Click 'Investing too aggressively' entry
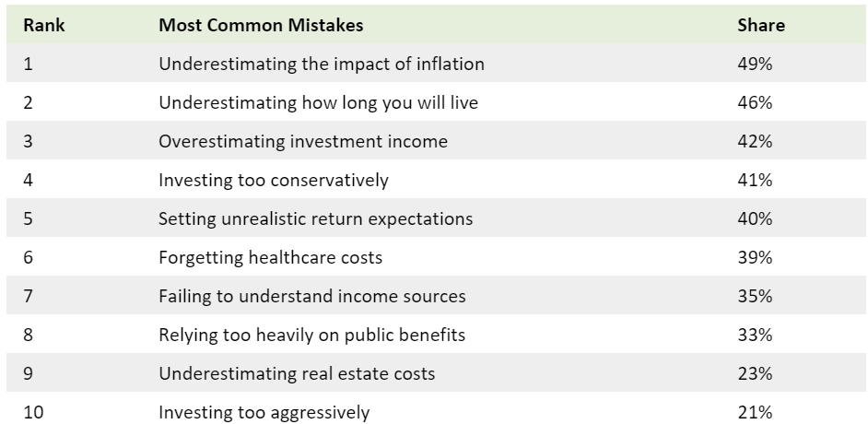The height and width of the screenshot is (424, 868). (264, 412)
